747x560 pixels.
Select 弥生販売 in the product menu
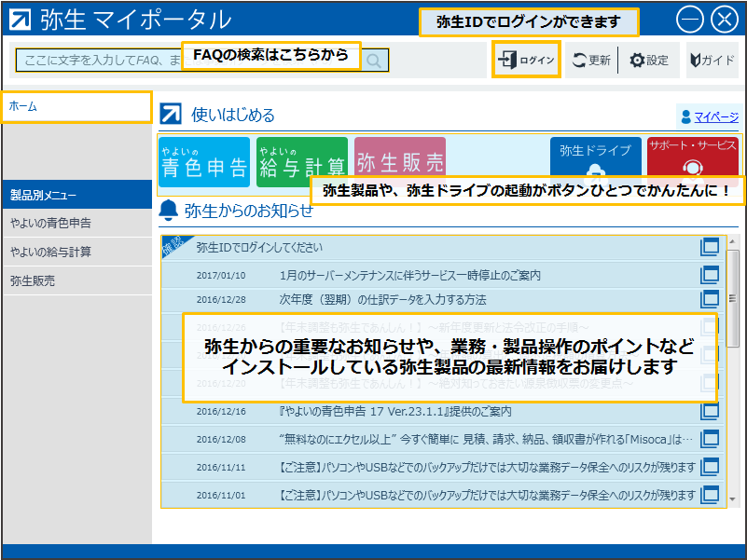coord(77,281)
